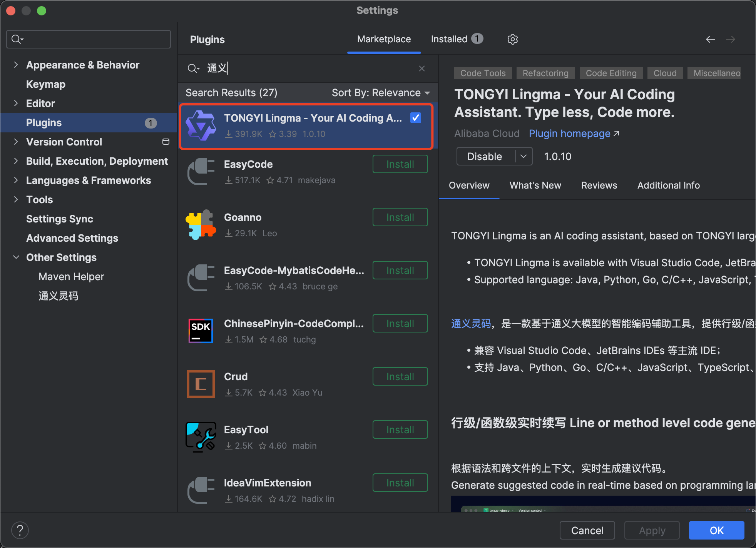
Task: Install the Crud plugin
Action: coord(400,377)
